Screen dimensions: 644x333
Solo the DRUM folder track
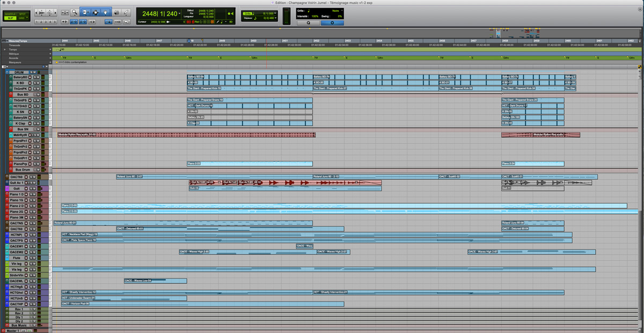[31, 72]
